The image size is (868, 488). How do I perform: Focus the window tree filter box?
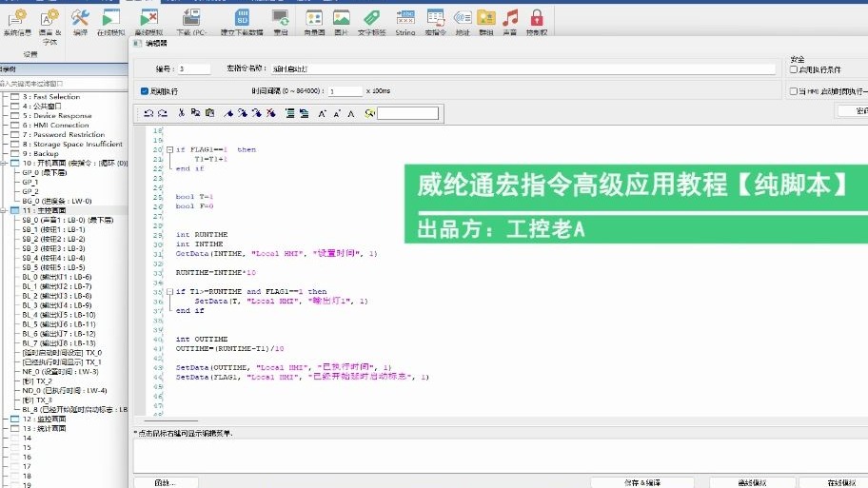coord(64,84)
